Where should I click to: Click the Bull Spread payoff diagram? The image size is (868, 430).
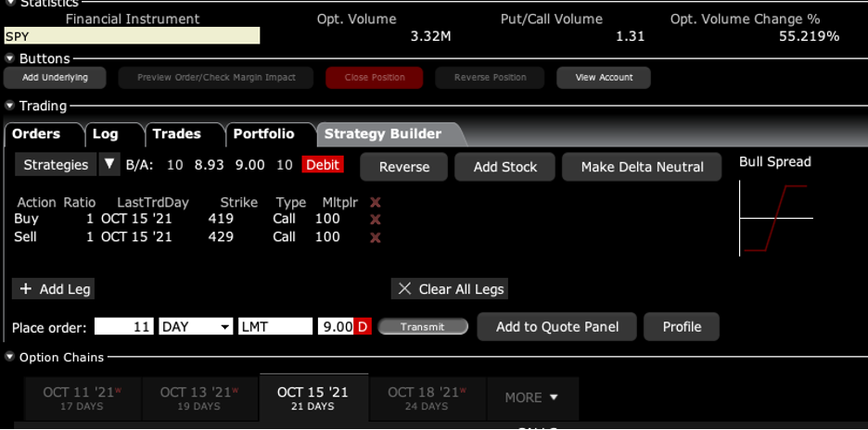click(775, 218)
